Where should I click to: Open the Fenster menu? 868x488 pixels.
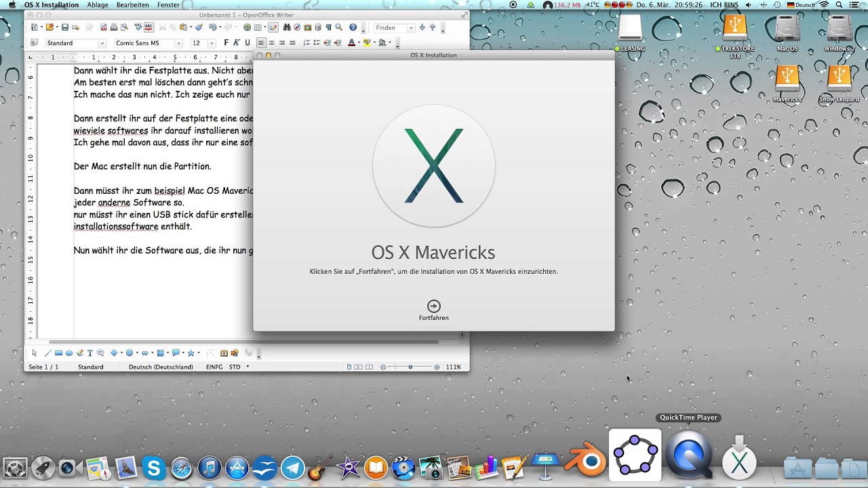click(168, 5)
